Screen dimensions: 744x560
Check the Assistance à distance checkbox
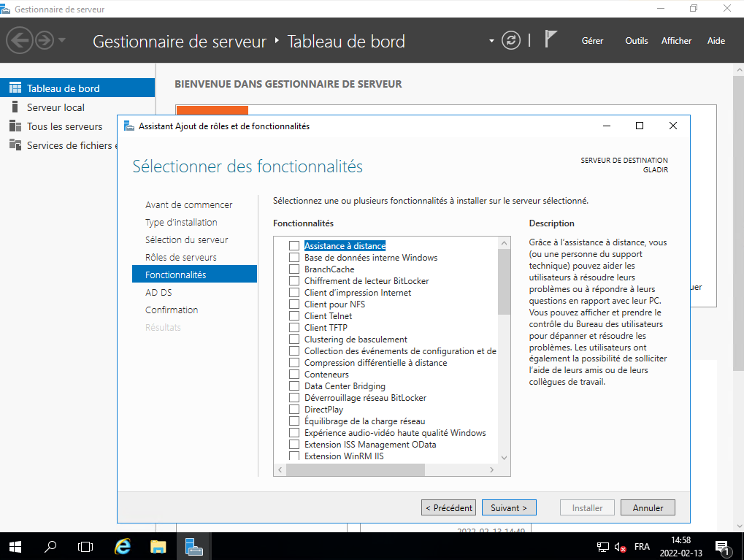click(x=294, y=246)
